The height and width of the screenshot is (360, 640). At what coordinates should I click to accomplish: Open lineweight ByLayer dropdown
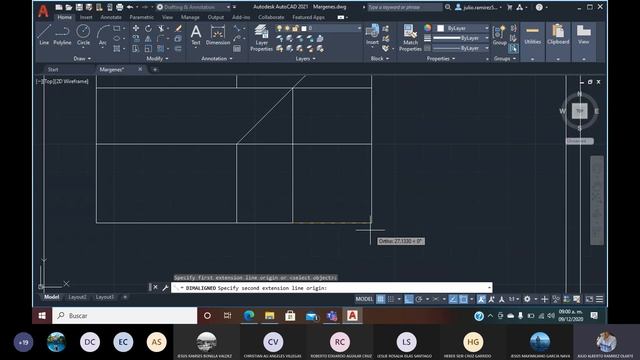coord(461,38)
